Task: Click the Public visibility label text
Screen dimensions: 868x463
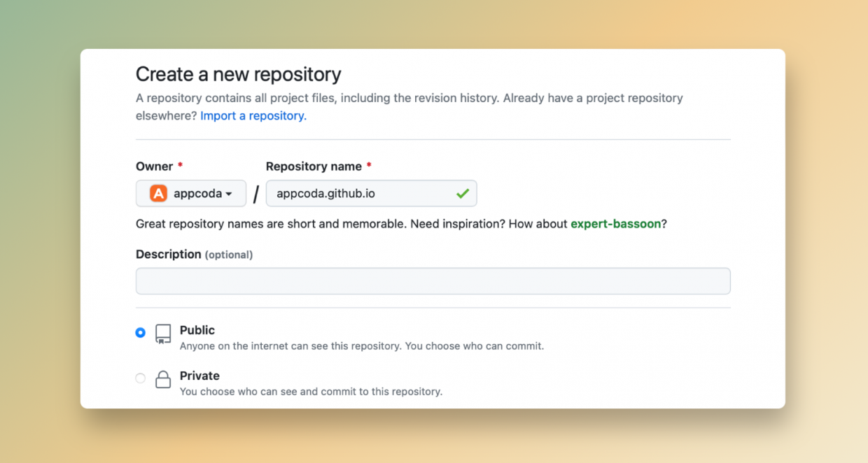Action: 197,330
